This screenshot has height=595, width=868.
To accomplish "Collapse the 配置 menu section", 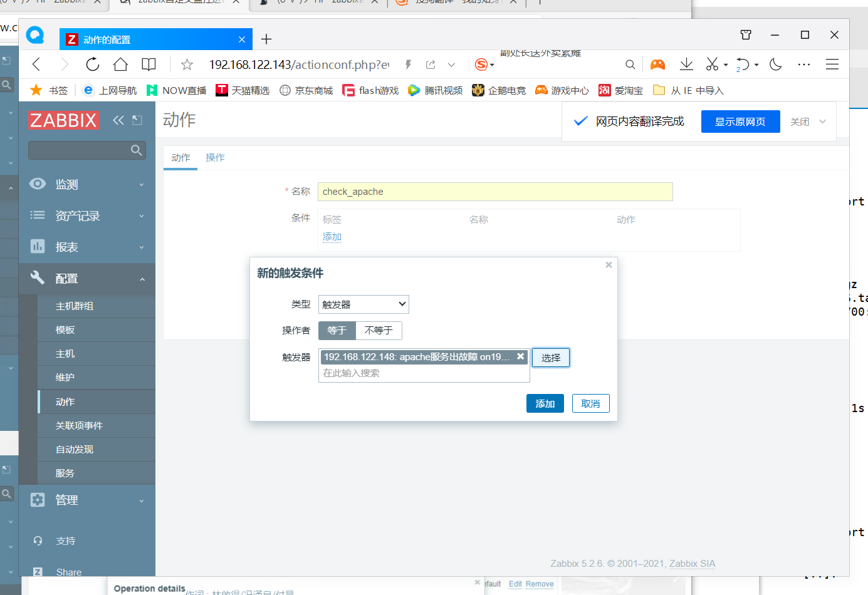I will [x=87, y=279].
